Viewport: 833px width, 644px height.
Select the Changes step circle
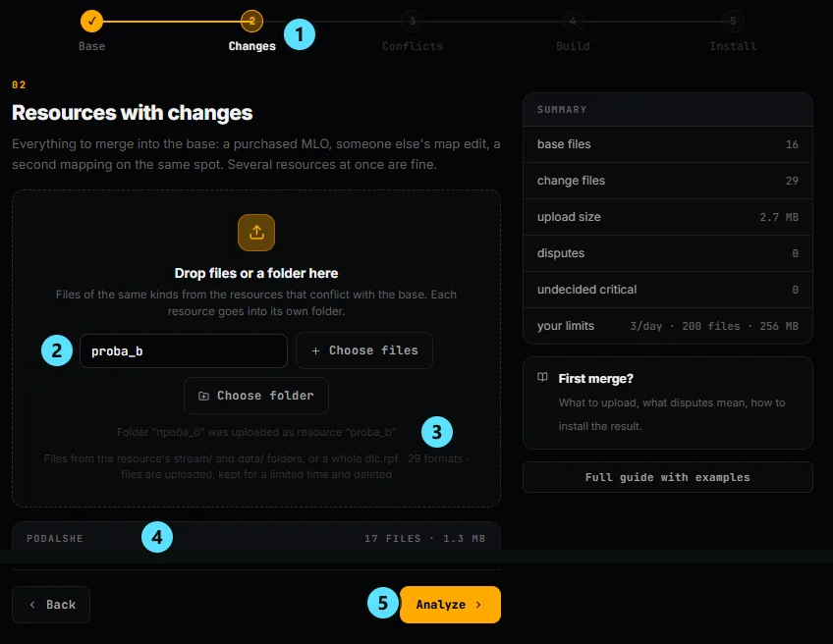pyautogui.click(x=251, y=22)
